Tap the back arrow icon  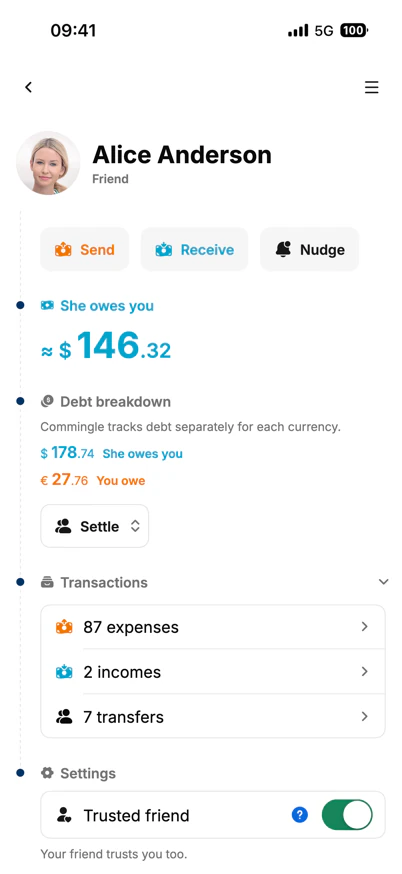click(x=28, y=87)
